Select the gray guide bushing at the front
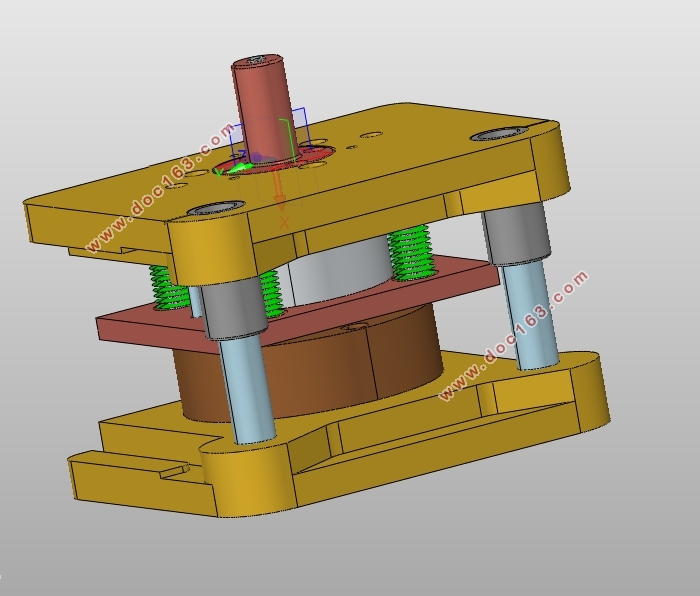Viewport: 700px width, 596px height. [x=233, y=308]
